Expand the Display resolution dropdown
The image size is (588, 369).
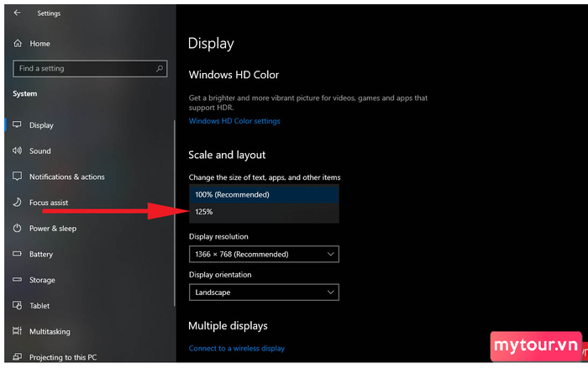coord(264,254)
